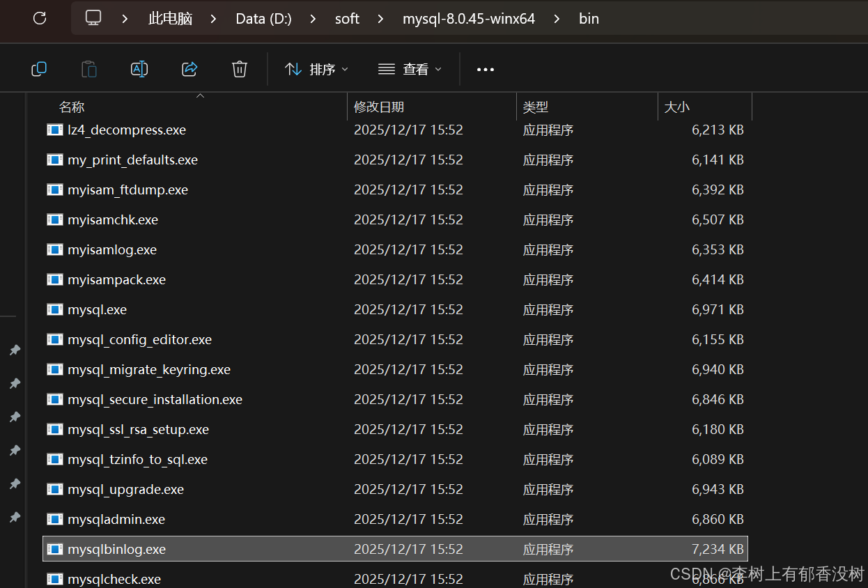Image resolution: width=868 pixels, height=588 pixels.
Task: Go to soft folder in breadcrumb
Action: (x=347, y=19)
